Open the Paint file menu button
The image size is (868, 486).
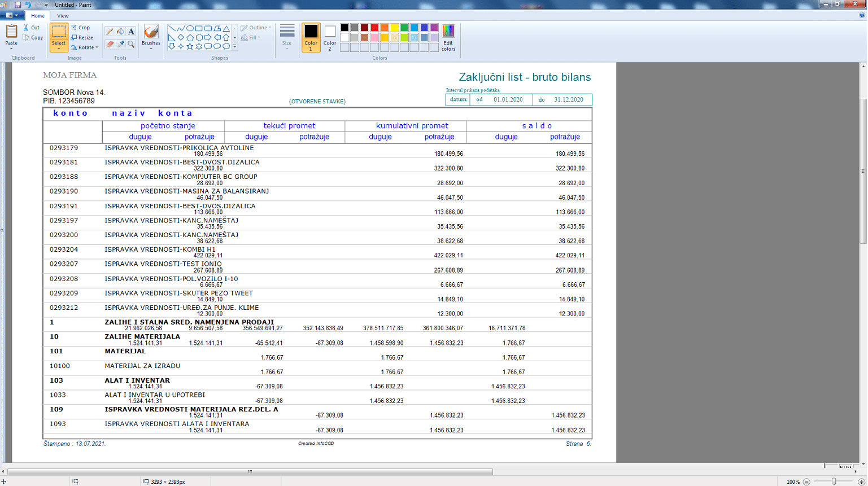[x=12, y=15]
